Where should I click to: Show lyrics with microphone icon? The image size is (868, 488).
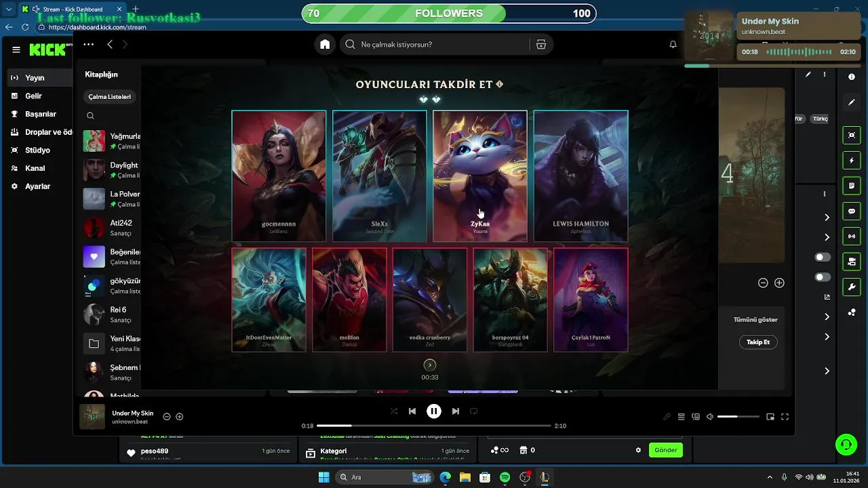tap(667, 417)
